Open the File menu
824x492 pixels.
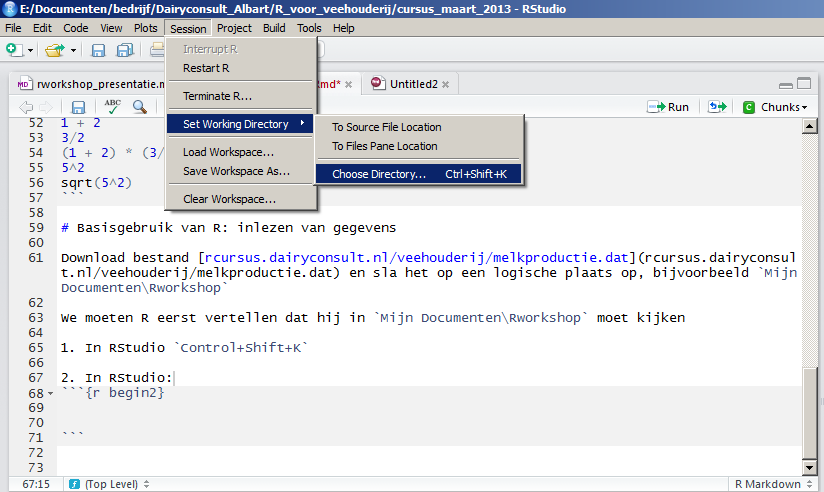click(13, 28)
